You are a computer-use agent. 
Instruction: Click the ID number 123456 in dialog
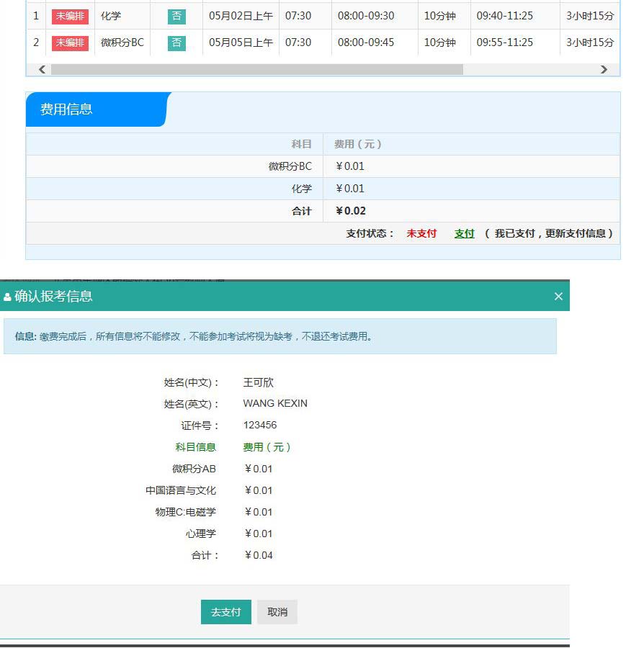(260, 425)
